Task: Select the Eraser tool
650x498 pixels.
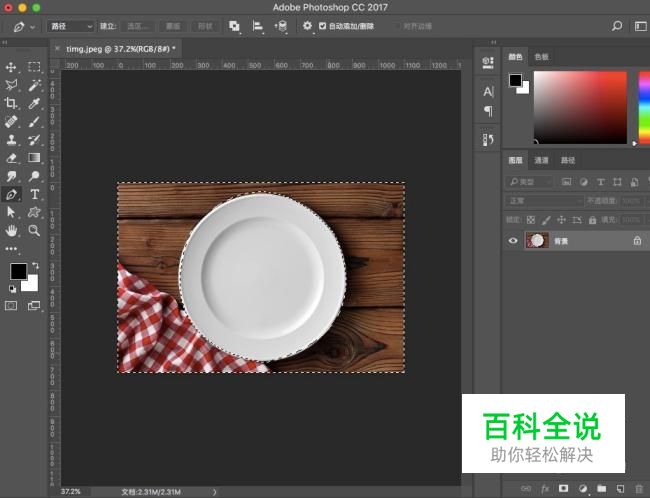Action: pos(11,158)
